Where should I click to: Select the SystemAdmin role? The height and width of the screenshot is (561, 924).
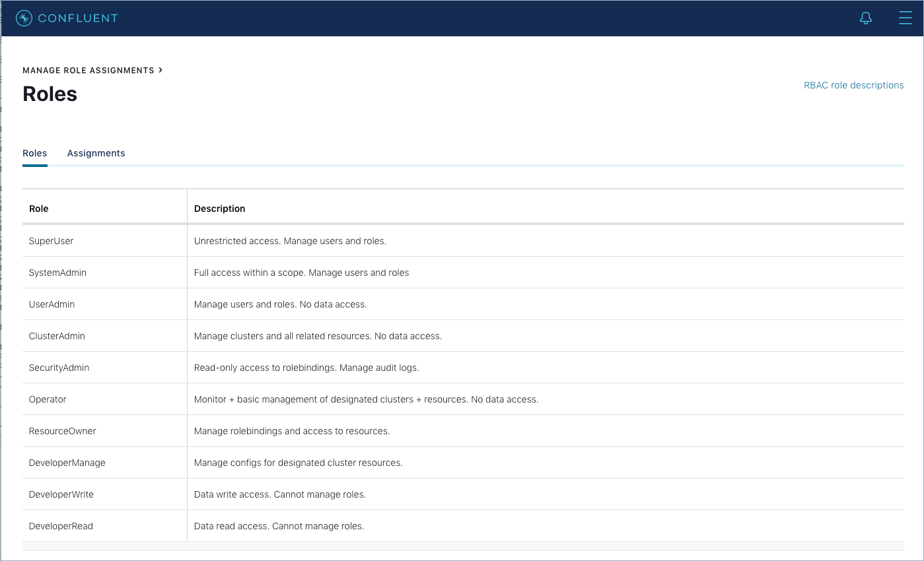(x=57, y=273)
